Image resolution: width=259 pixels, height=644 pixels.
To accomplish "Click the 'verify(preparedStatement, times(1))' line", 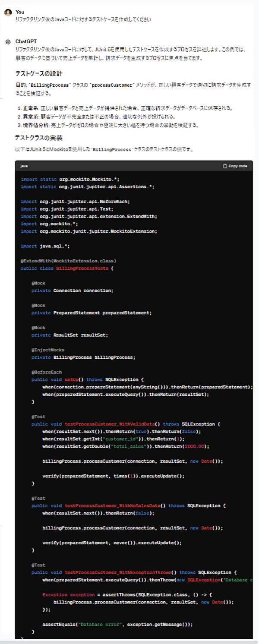I will tap(114, 476).
